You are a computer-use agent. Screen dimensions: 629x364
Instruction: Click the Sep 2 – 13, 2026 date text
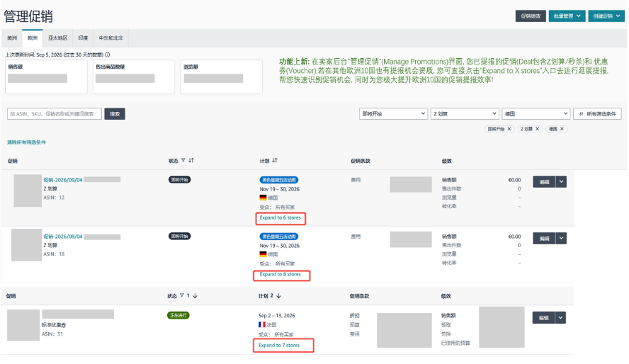[x=277, y=316]
